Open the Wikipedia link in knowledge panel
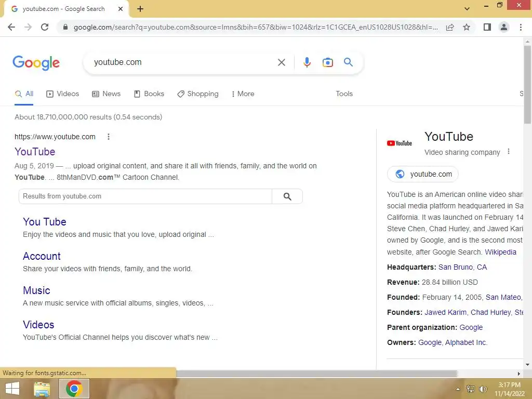The width and height of the screenshot is (532, 399). tap(500, 252)
